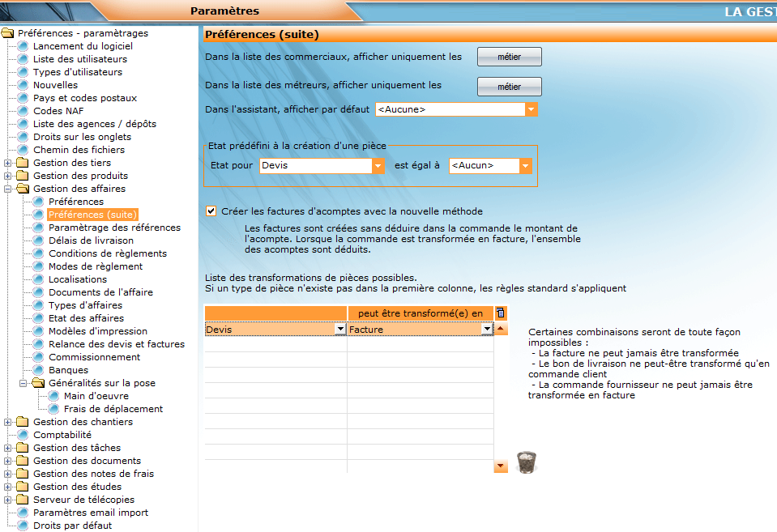
Task: Open Chemin des fichiers
Action: (x=79, y=150)
